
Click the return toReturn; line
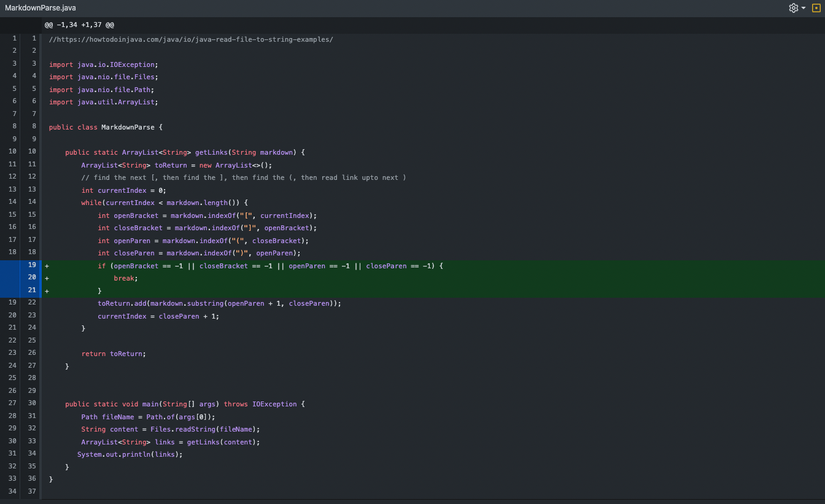[x=114, y=354]
